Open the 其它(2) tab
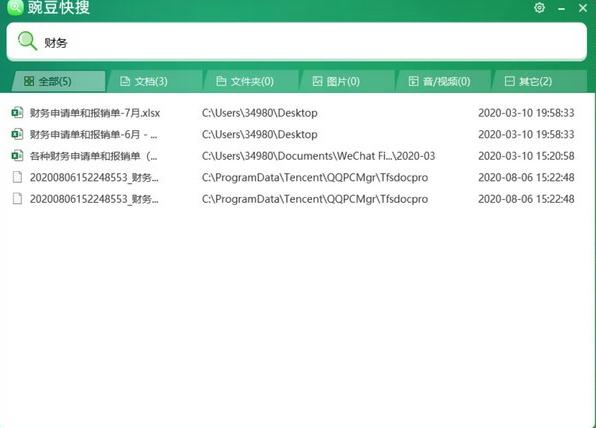Image resolution: width=596 pixels, height=428 pixels. [x=539, y=81]
